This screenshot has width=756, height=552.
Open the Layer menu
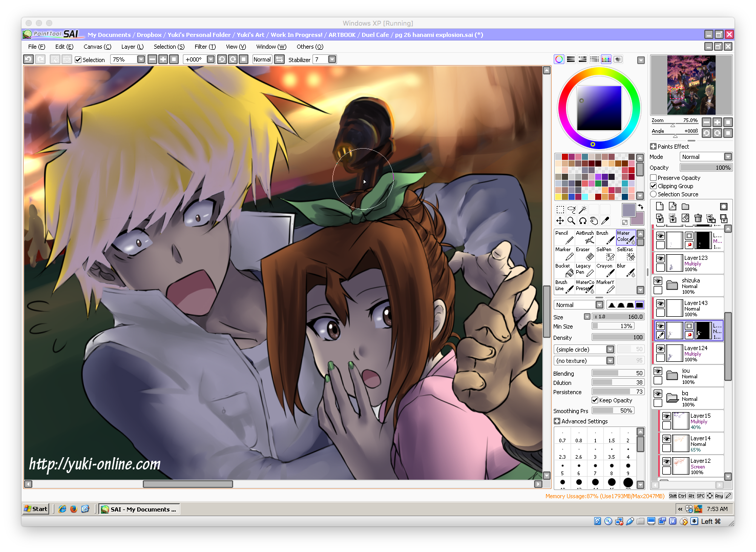point(132,47)
